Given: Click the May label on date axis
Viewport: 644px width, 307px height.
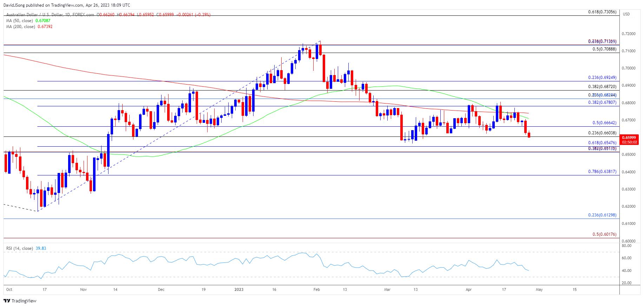Looking at the screenshot, I should (539, 289).
